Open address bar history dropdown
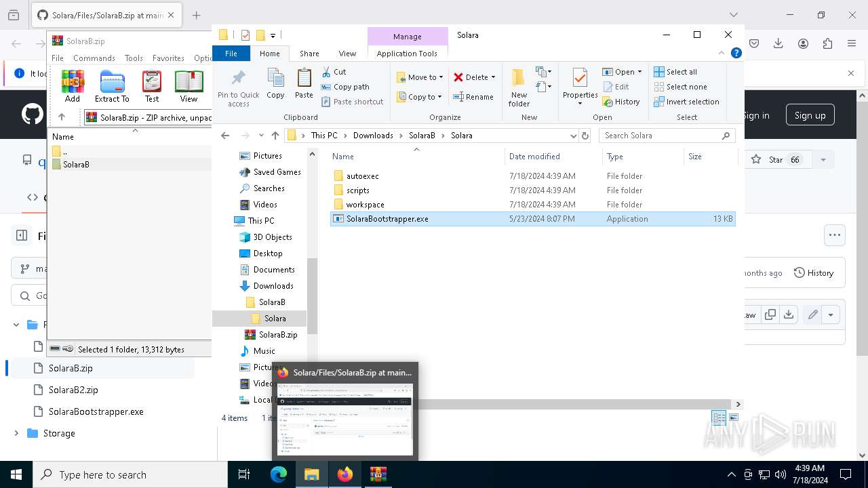Screen dimensions: 868x488 pos(574,136)
